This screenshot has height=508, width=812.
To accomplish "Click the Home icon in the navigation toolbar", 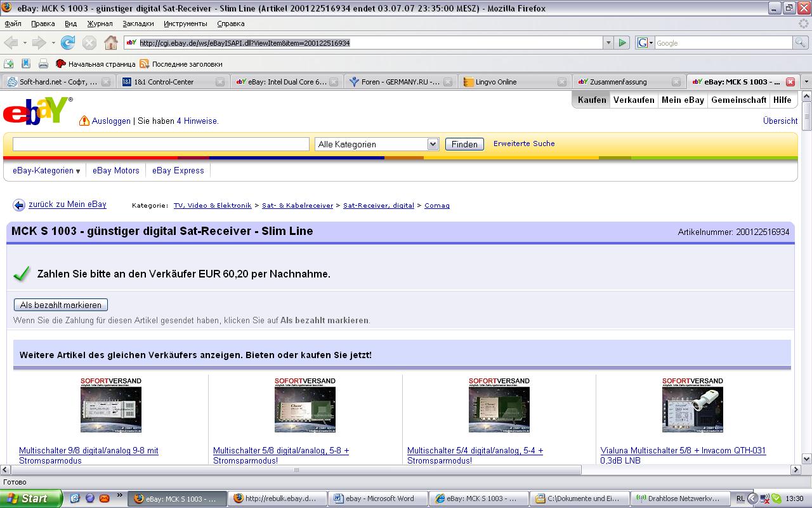I will click(x=110, y=43).
